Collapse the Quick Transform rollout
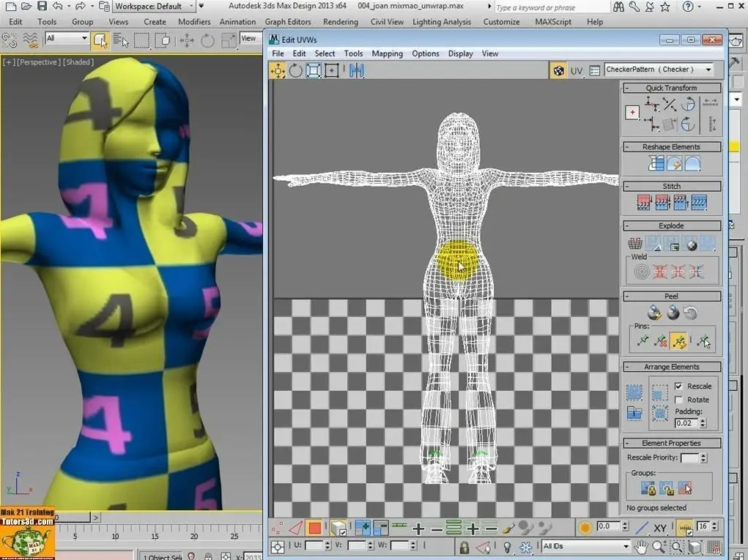748x560 pixels. tap(672, 88)
